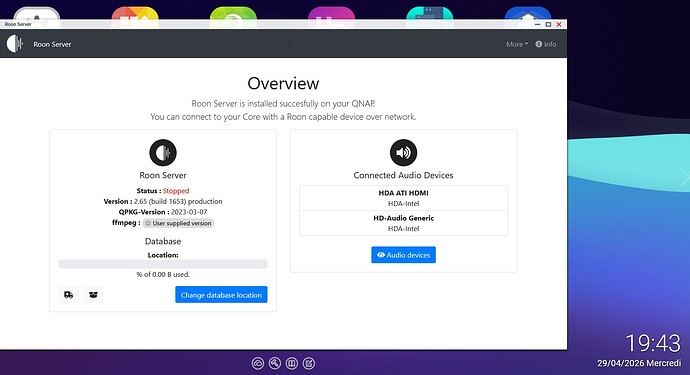This screenshot has width=690, height=375.
Task: Click the truck move-database icon button
Action: [x=69, y=294]
